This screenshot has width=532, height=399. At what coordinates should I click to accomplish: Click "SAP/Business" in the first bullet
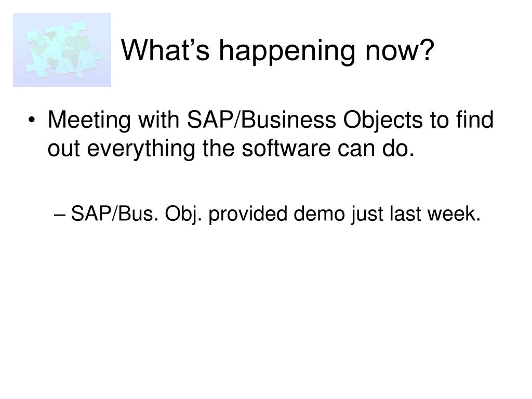pos(262,119)
